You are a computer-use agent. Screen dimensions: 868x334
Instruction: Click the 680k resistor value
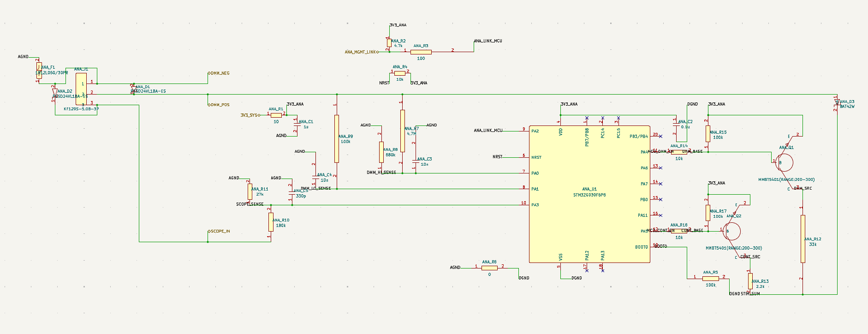click(391, 155)
